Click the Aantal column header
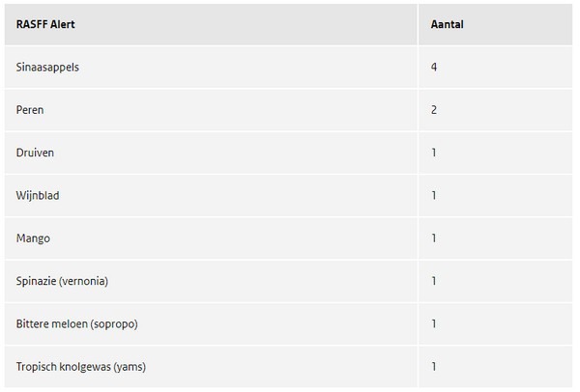 (x=447, y=24)
